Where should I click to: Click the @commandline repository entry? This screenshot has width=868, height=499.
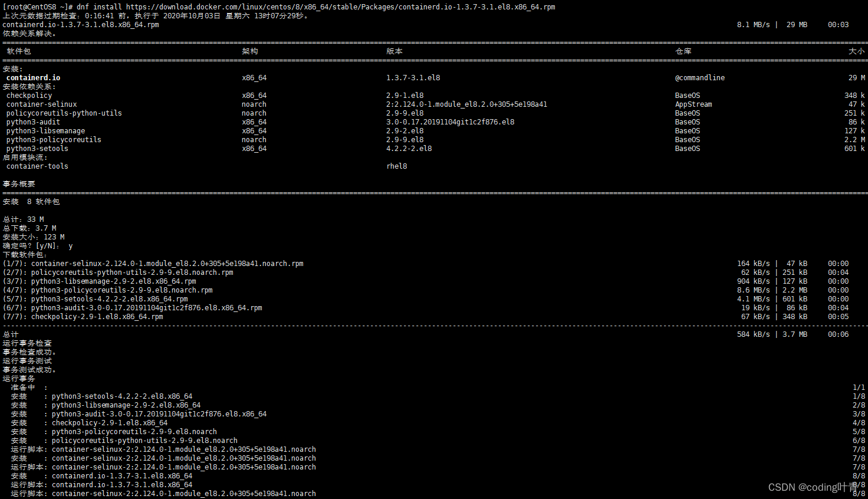pos(700,78)
